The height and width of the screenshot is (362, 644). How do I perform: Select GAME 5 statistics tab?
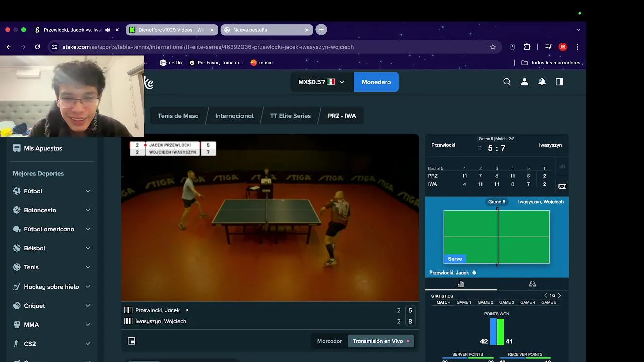[x=549, y=302]
